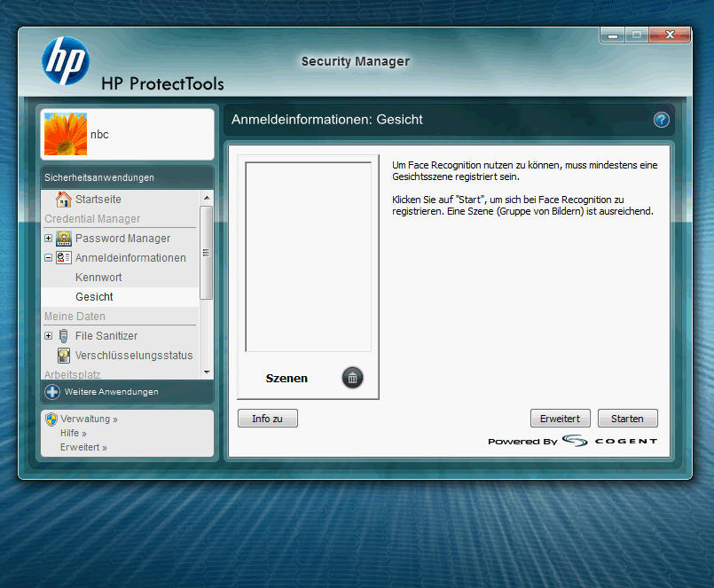Select Anmeldeinformationen in the sidebar

coord(130,258)
